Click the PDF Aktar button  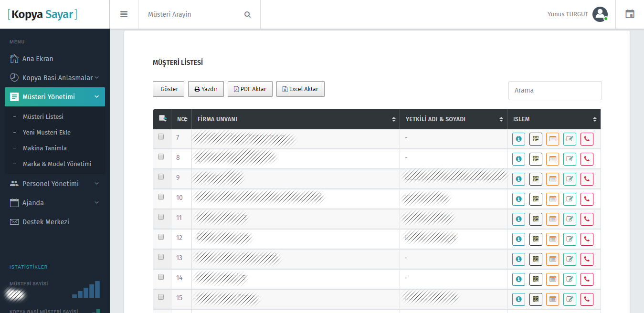click(250, 89)
